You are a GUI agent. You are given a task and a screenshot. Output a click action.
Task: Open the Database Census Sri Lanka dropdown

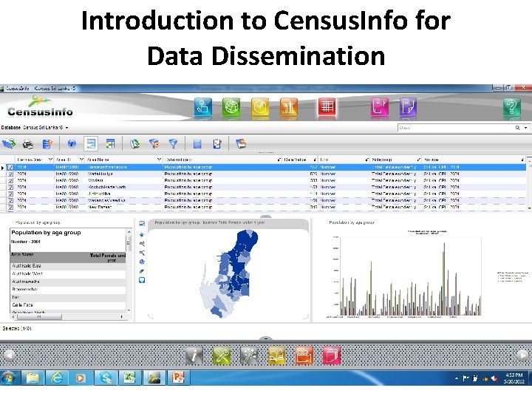tap(66, 128)
